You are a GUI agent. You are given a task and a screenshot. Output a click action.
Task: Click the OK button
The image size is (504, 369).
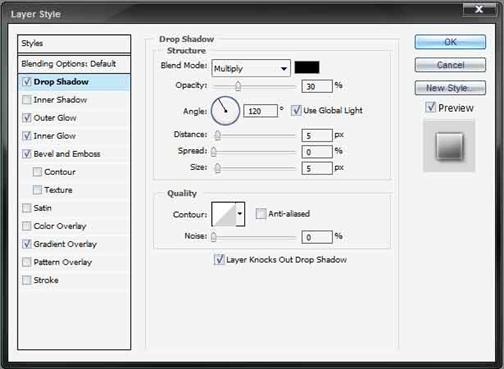450,42
